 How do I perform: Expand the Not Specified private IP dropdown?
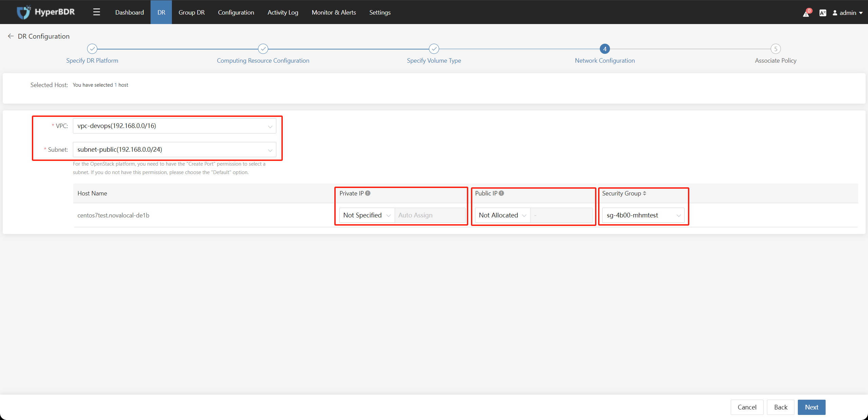click(367, 215)
